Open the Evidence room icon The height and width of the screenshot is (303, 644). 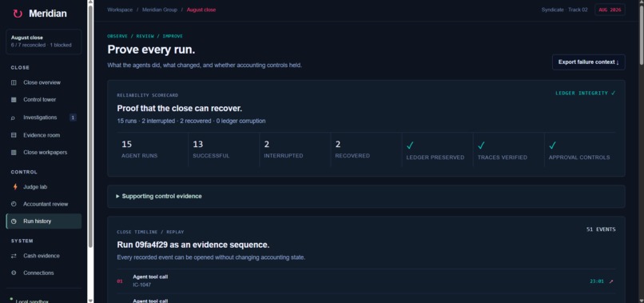[14, 135]
